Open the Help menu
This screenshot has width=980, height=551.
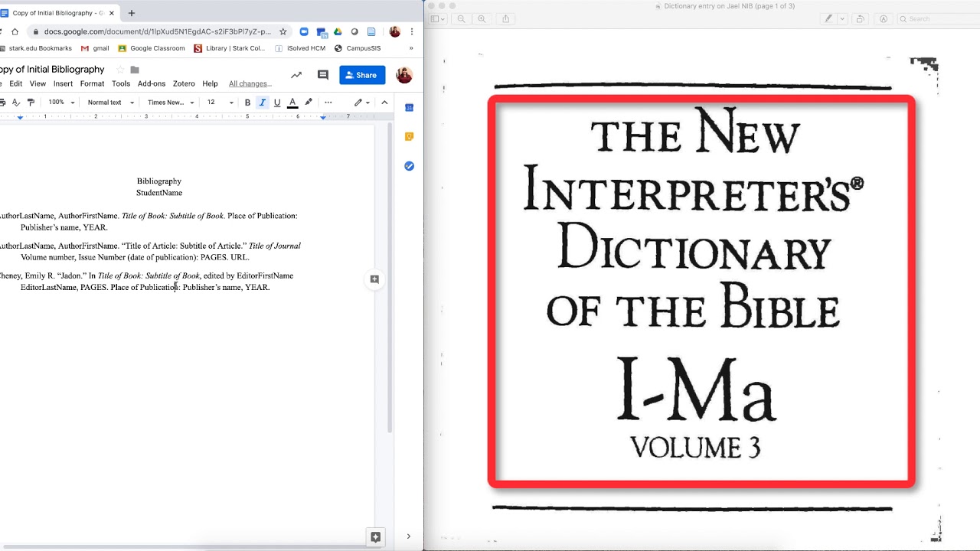[x=210, y=83]
